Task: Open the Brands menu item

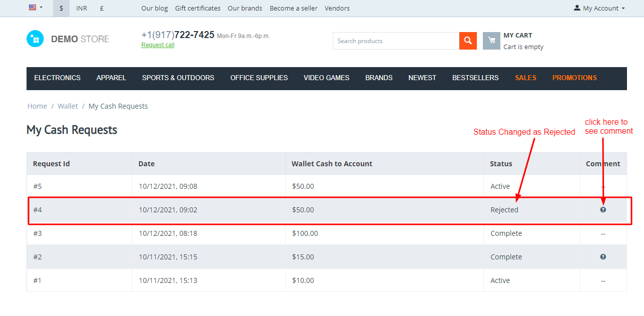Action: (x=379, y=78)
